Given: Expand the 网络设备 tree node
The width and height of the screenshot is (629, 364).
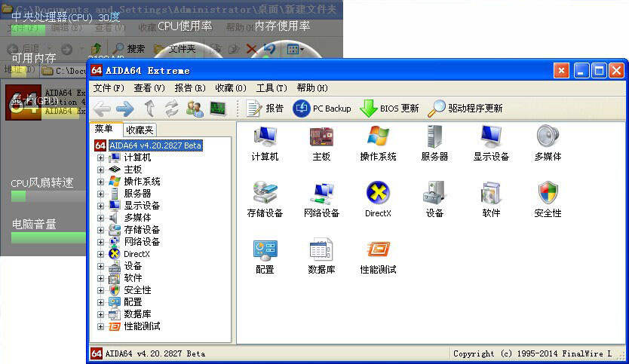Looking at the screenshot, I should [101, 242].
